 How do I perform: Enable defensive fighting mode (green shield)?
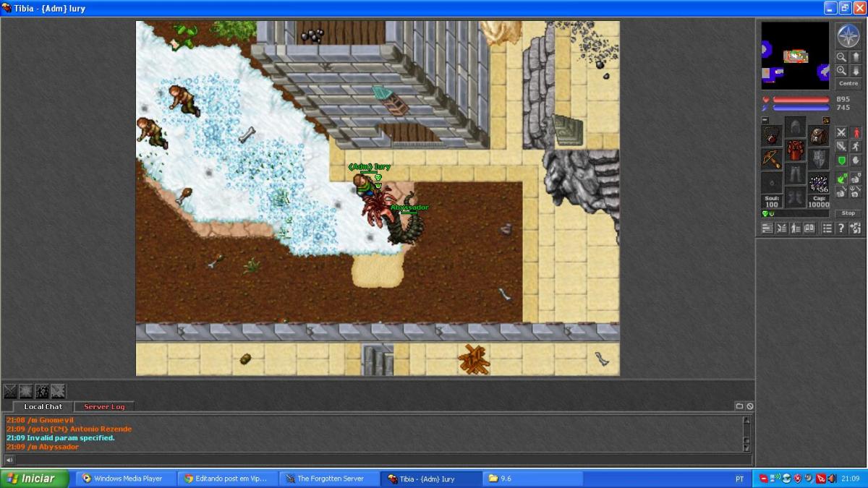[x=841, y=160]
